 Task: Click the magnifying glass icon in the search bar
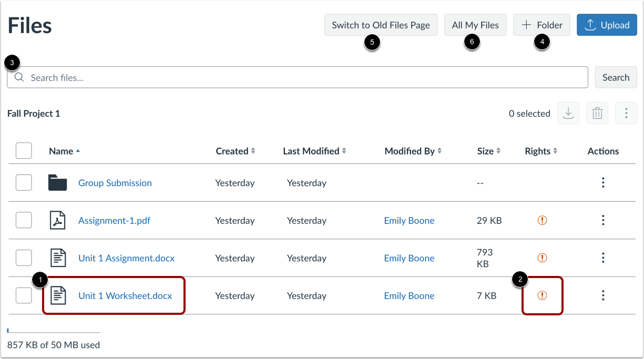coord(19,77)
